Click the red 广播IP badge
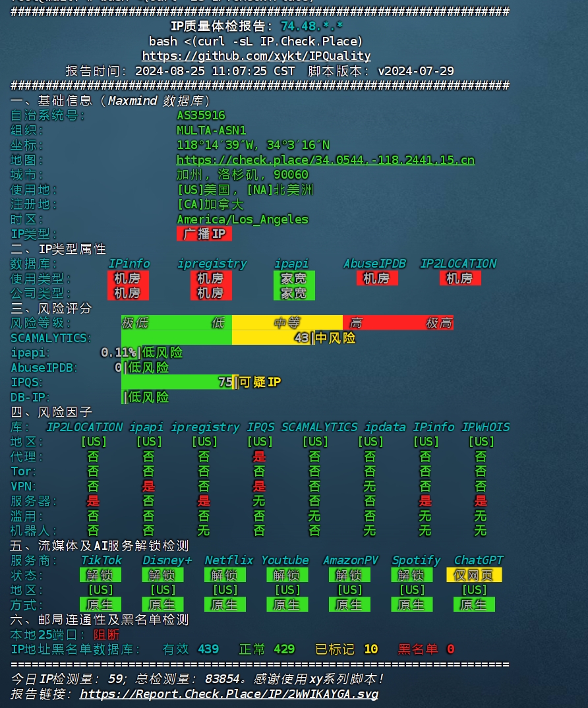Viewport: 588px width, 708px height. [x=204, y=234]
